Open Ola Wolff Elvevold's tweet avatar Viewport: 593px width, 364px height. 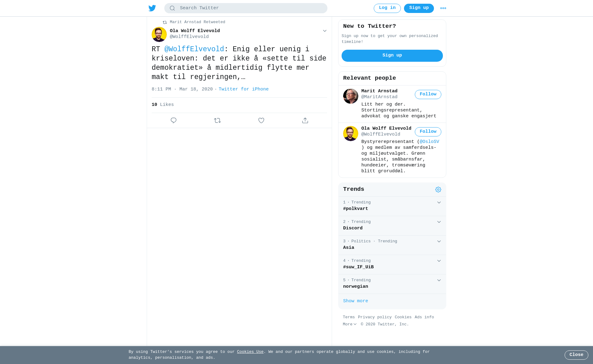point(159,34)
